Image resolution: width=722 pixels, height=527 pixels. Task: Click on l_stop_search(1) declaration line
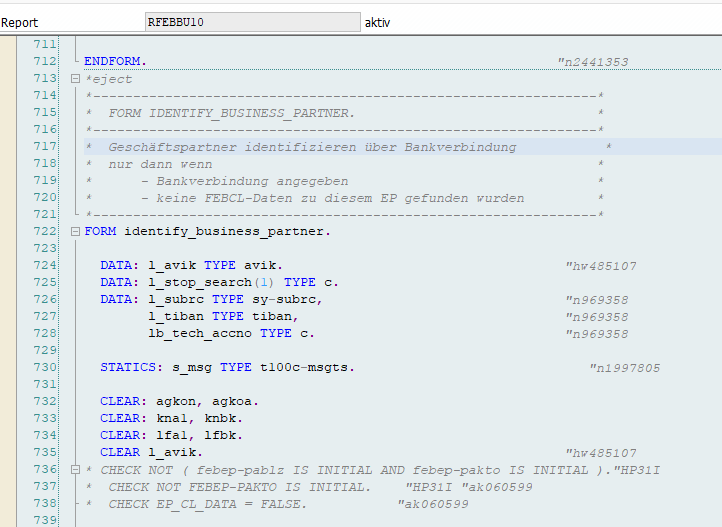pyautogui.click(x=219, y=283)
